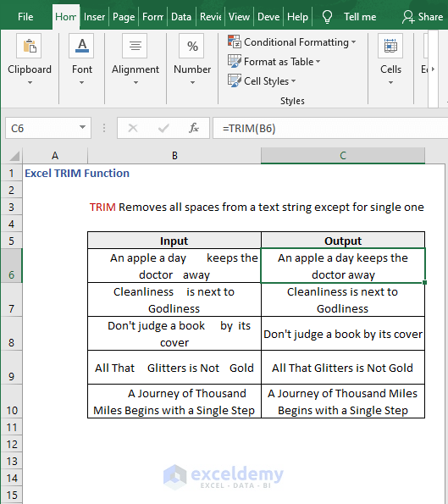Select output cell 'Cleanliness is next to Godliness'
The height and width of the screenshot is (504, 448).
pos(343,300)
